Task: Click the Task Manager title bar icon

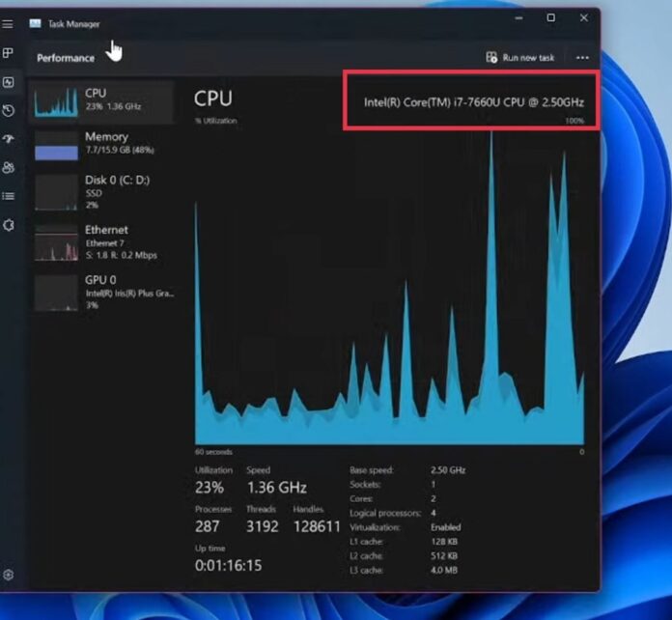Action: pyautogui.click(x=36, y=23)
